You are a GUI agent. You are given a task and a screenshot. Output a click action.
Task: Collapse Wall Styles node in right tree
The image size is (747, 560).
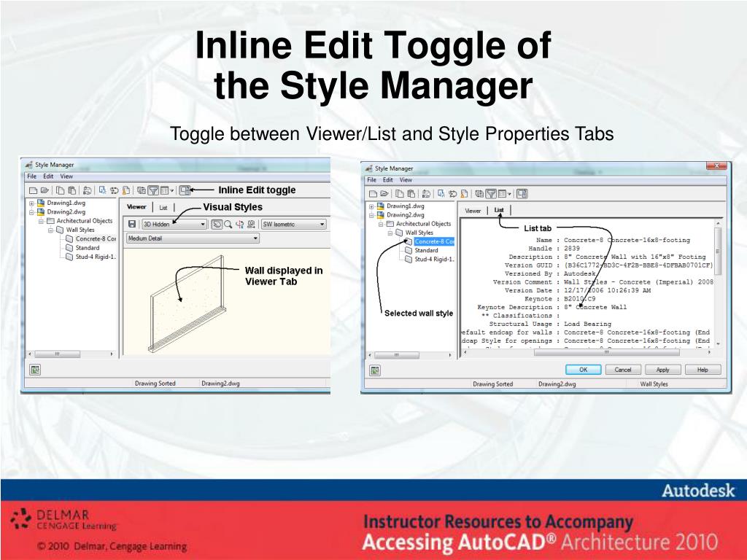click(390, 233)
